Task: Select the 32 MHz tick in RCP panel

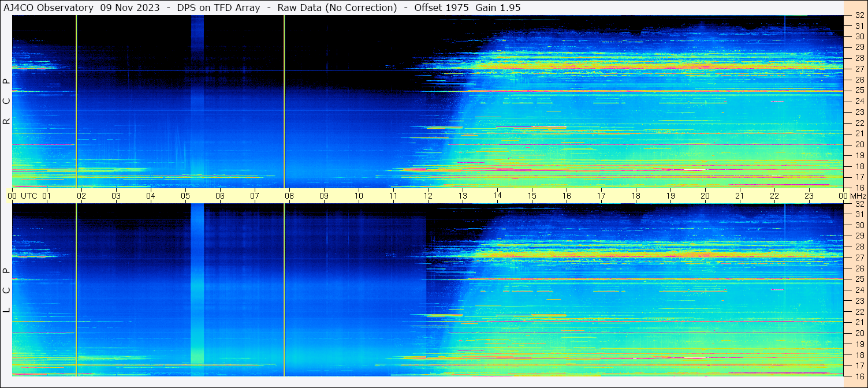Action: point(859,16)
